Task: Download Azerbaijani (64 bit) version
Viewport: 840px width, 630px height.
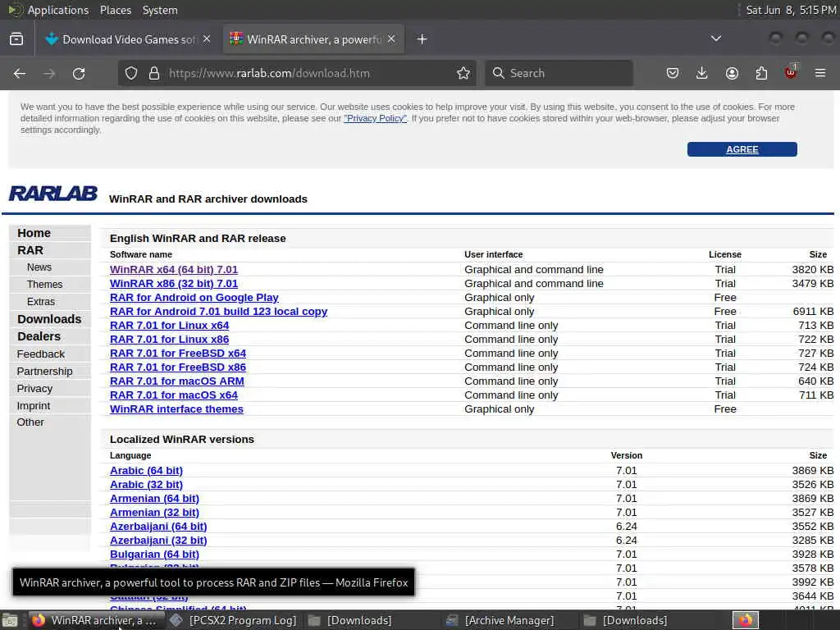Action: [x=158, y=526]
